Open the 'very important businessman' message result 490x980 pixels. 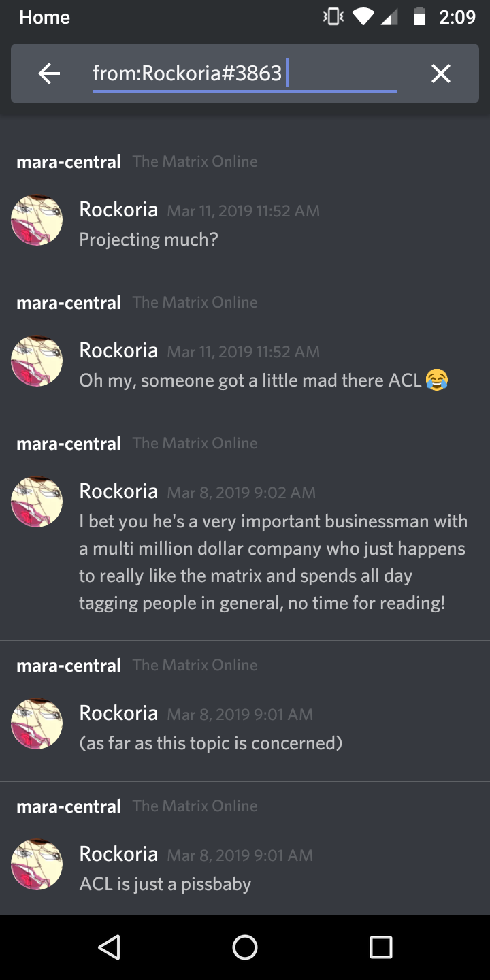coord(245,530)
